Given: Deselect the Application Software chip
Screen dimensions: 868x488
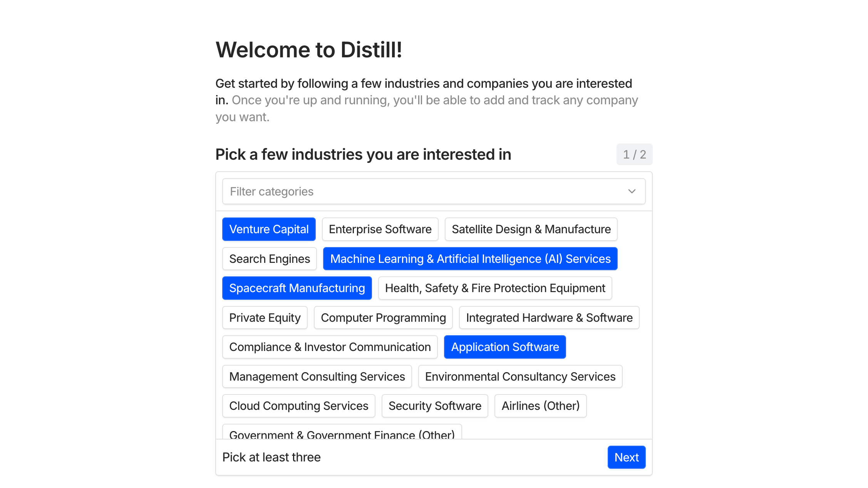Looking at the screenshot, I should [x=505, y=347].
